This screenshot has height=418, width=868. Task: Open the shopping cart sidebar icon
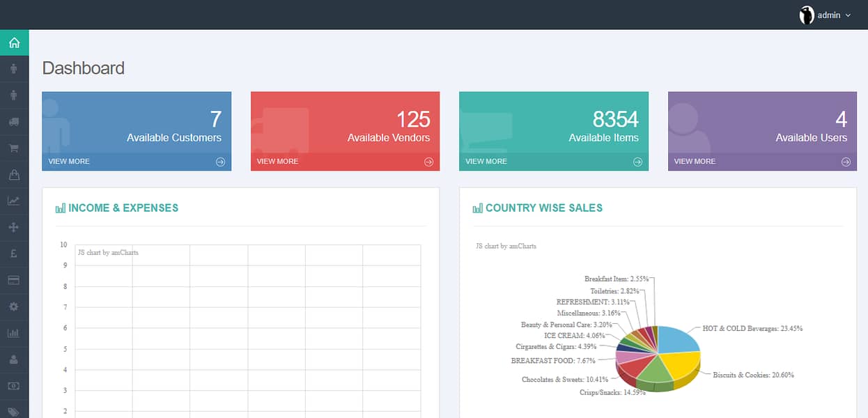[14, 148]
